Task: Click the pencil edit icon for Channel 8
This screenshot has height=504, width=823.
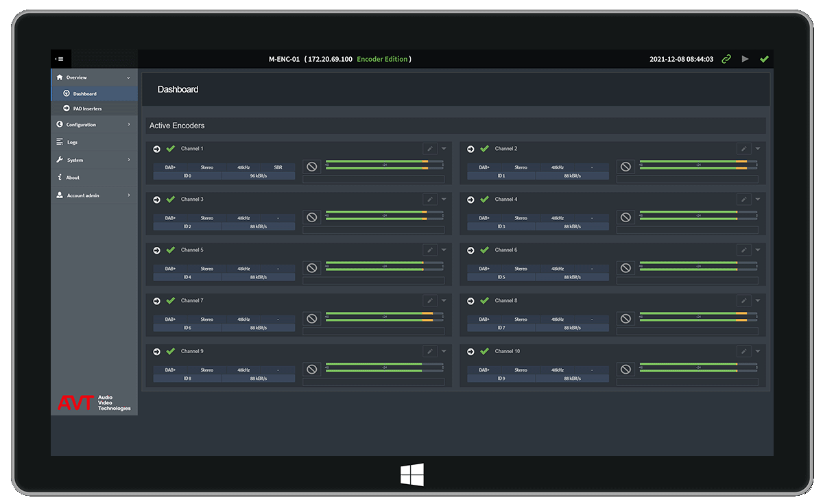Action: (x=743, y=301)
